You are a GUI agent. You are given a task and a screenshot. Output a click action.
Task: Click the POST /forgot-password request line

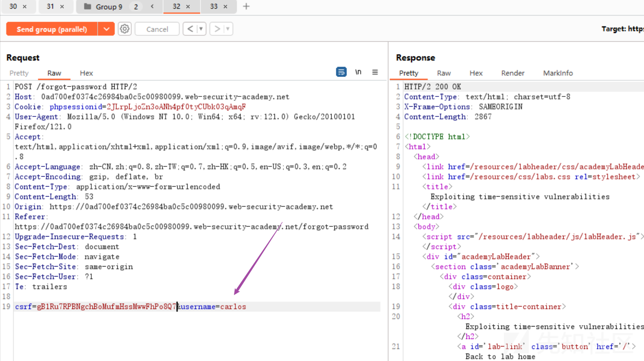[76, 87]
